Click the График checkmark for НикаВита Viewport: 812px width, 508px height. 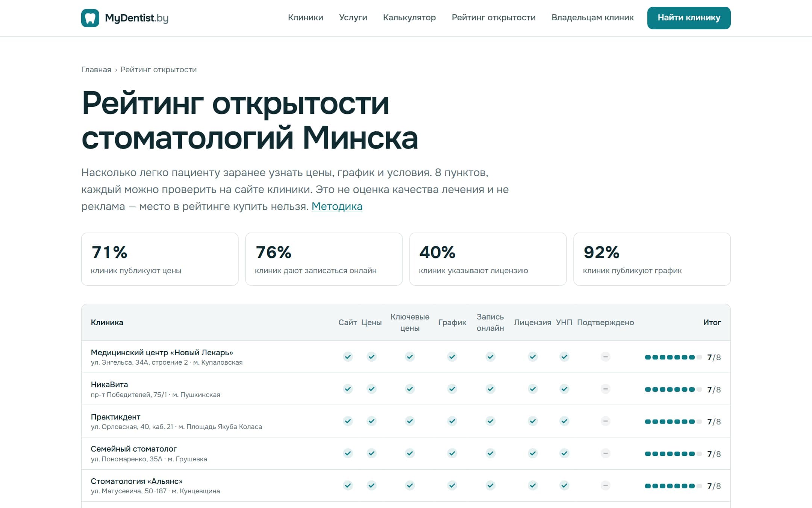coord(452,389)
